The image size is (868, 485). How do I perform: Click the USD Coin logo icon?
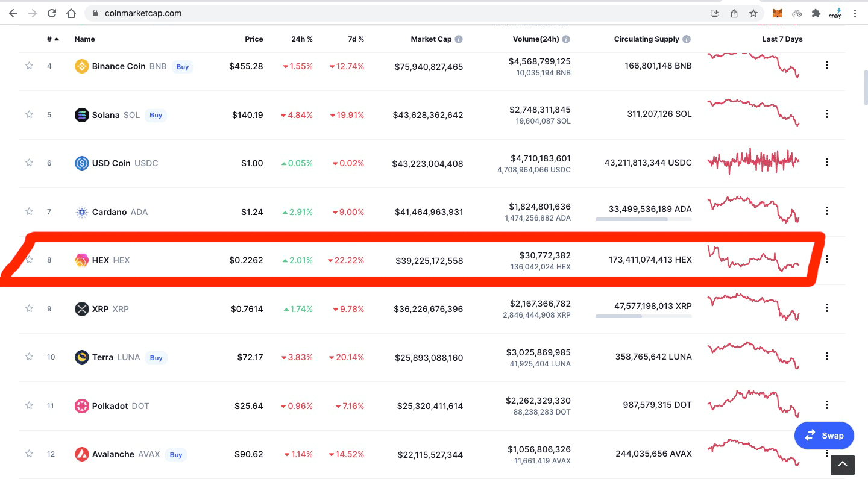(81, 163)
